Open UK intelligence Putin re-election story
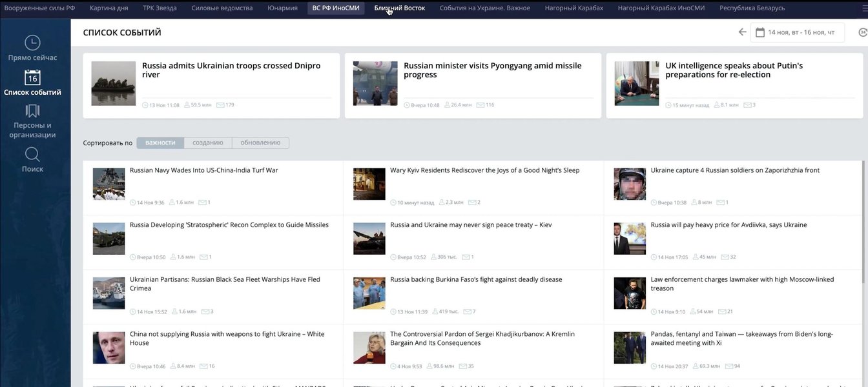This screenshot has height=387, width=868. click(734, 70)
